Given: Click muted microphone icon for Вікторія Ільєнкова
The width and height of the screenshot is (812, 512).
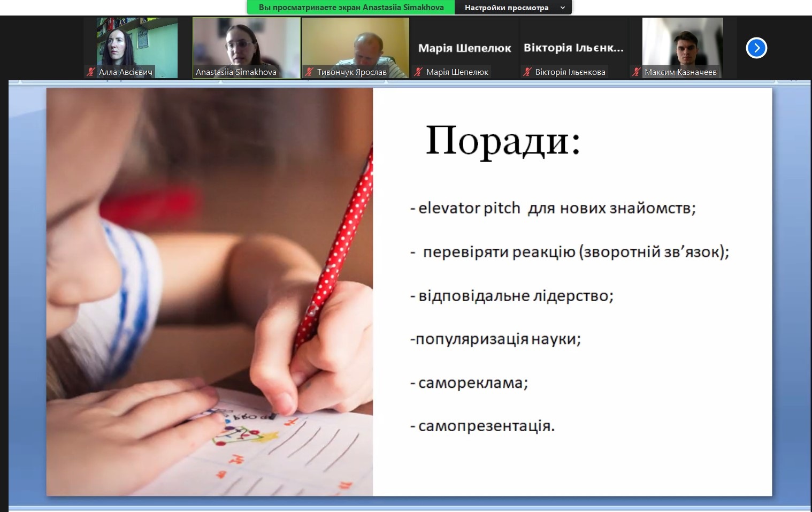Looking at the screenshot, I should [527, 72].
